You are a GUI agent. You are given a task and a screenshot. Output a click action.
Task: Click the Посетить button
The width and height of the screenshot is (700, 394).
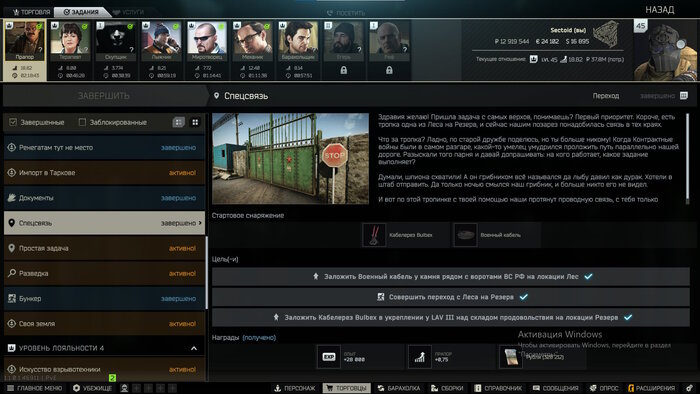point(346,13)
